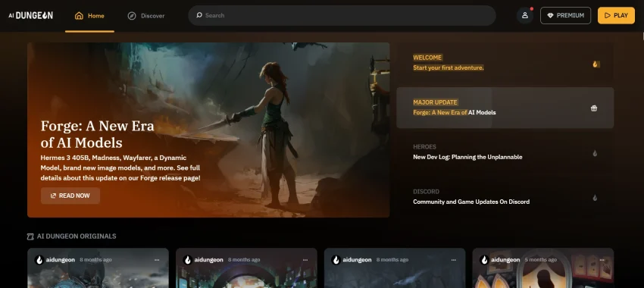Click the magnifier icon in search bar
This screenshot has width=644, height=288.
tap(199, 15)
